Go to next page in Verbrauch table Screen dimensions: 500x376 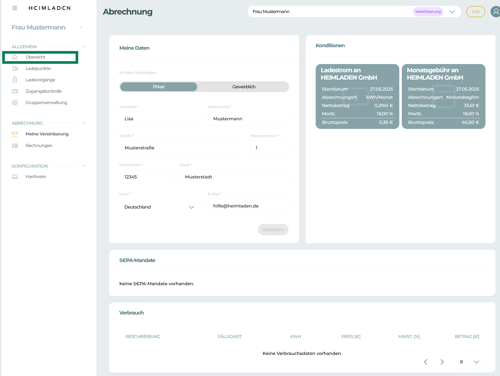pos(442,362)
